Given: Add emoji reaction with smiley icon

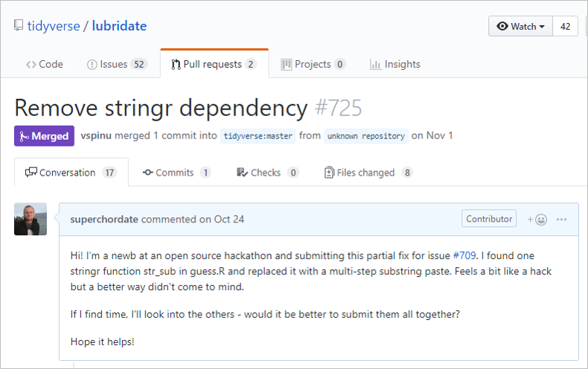Looking at the screenshot, I should pyautogui.click(x=537, y=219).
